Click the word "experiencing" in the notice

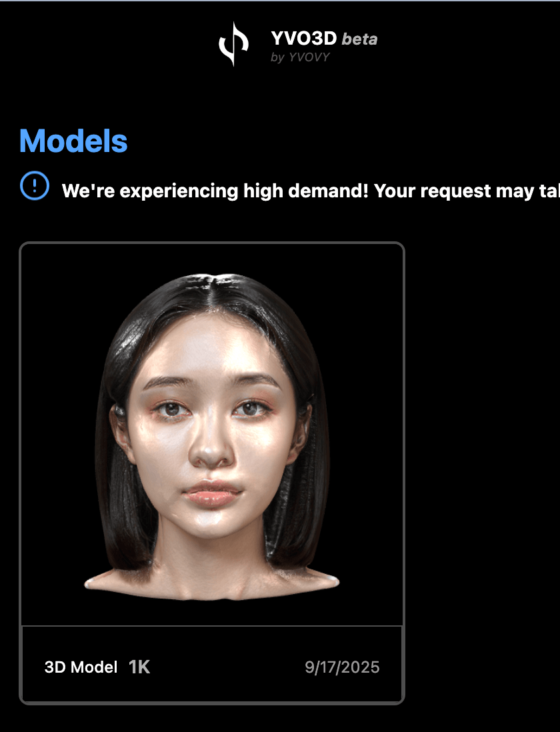[x=179, y=191]
